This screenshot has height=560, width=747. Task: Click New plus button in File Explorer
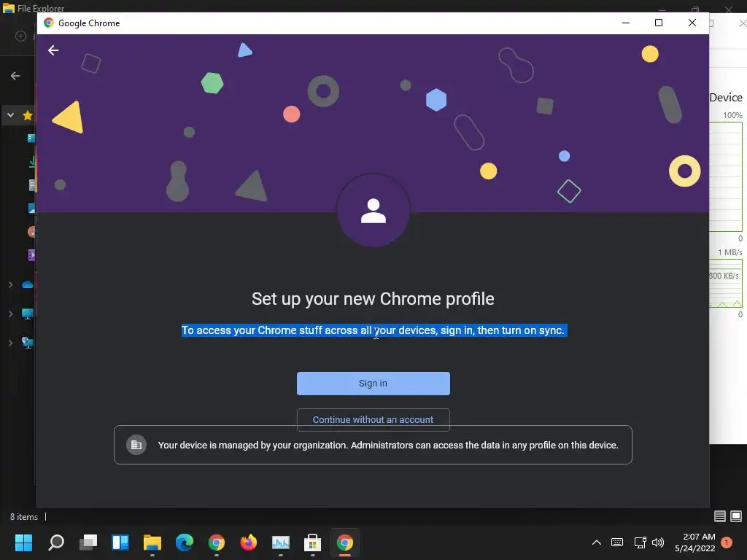tap(20, 36)
